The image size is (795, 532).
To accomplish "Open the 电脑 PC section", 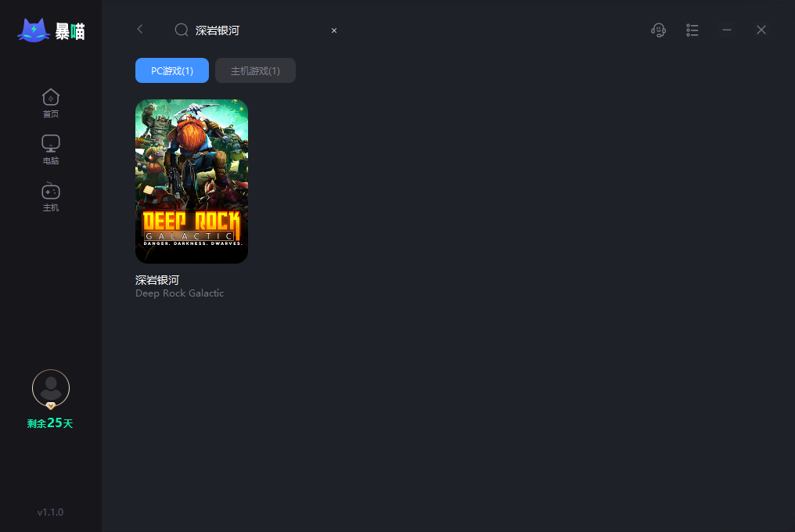I will click(51, 149).
